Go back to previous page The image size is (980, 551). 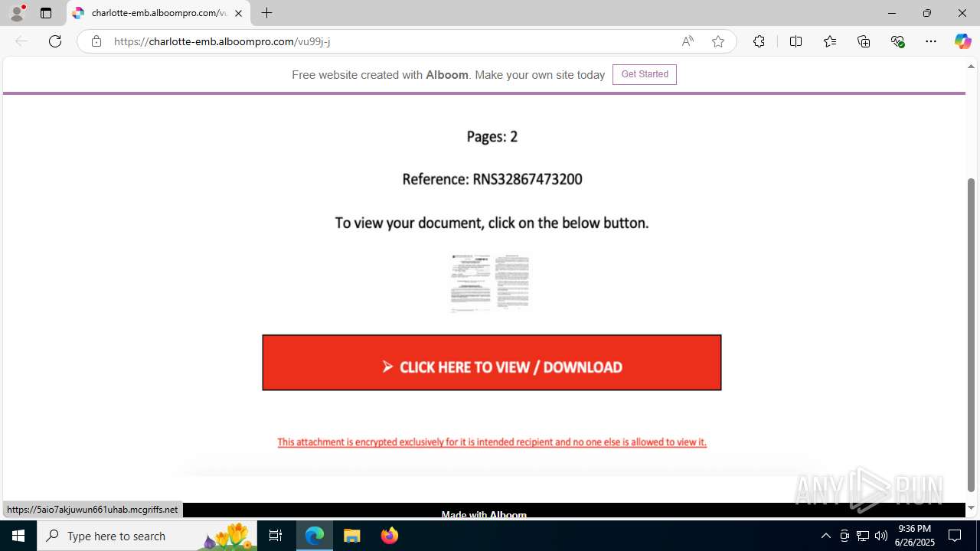coord(21,41)
